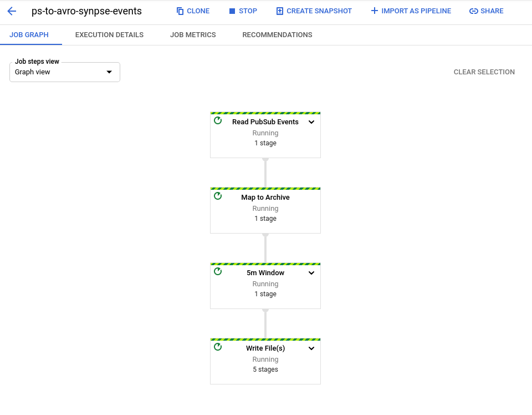Switch to the Execution Details tab

point(109,34)
